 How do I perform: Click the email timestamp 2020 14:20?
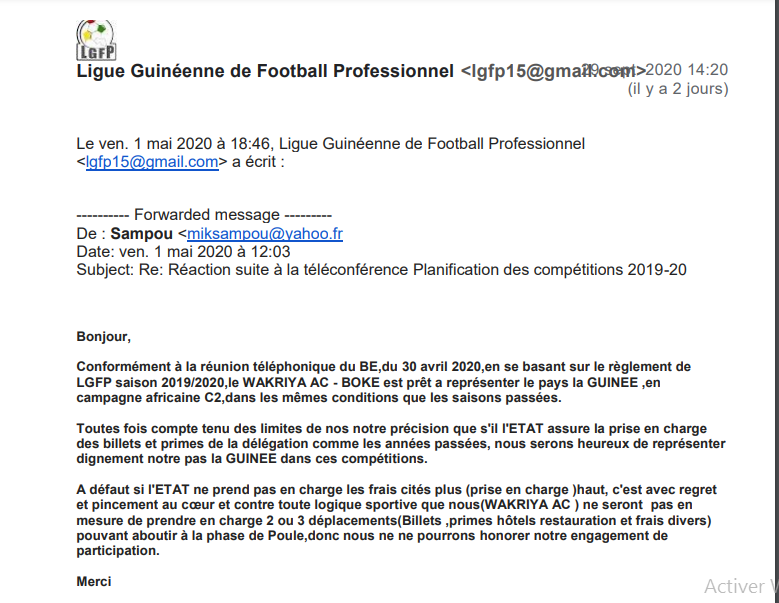(686, 70)
